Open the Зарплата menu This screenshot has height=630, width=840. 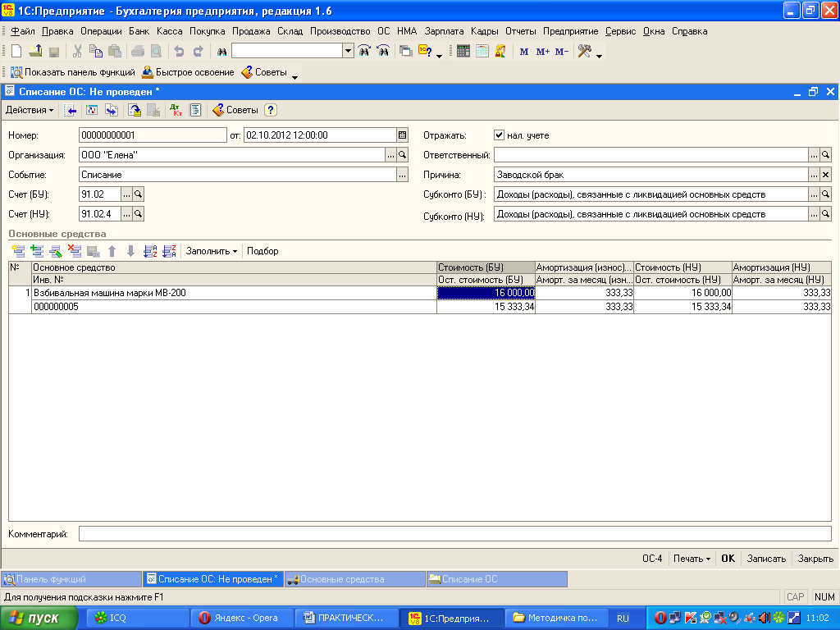point(444,31)
